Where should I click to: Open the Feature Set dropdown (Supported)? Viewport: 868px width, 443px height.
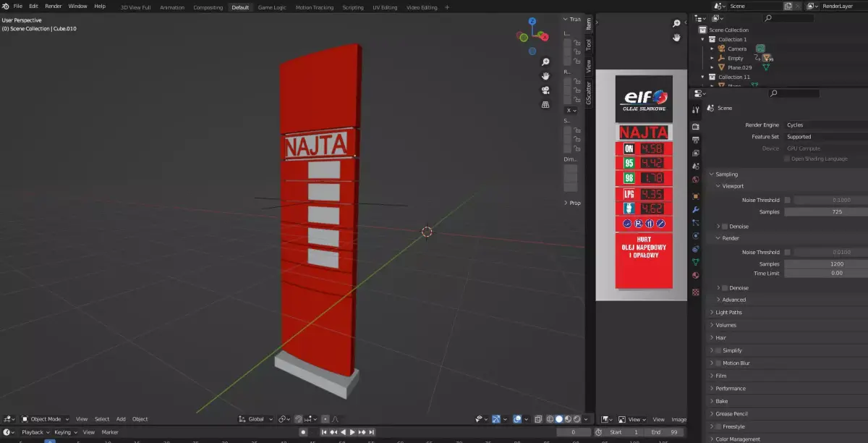coord(826,137)
